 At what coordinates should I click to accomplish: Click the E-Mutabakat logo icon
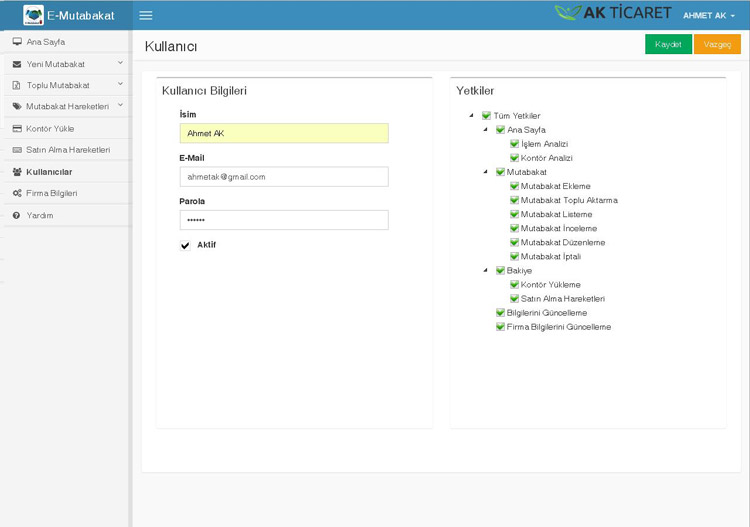point(33,15)
